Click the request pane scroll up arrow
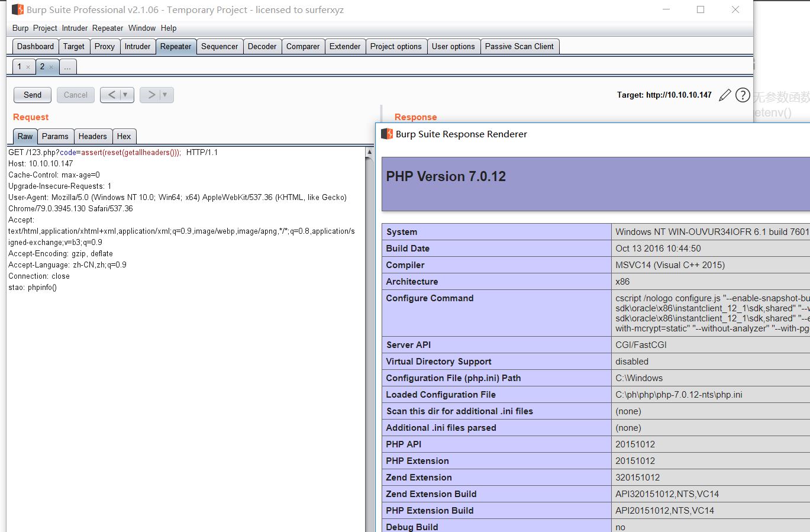 (x=369, y=152)
